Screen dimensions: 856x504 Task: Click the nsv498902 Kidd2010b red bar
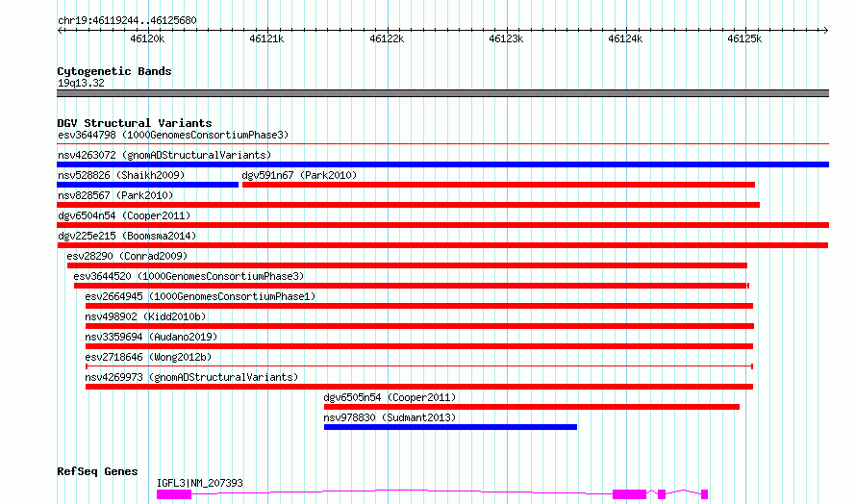click(419, 326)
